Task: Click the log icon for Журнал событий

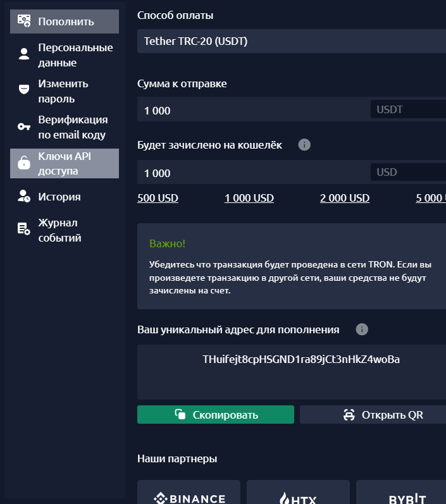Action: point(24,229)
